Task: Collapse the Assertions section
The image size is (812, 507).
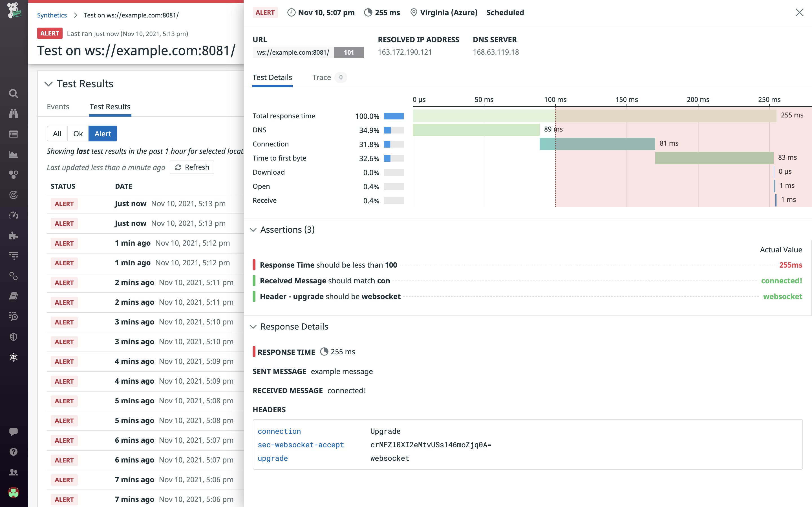Action: (254, 230)
